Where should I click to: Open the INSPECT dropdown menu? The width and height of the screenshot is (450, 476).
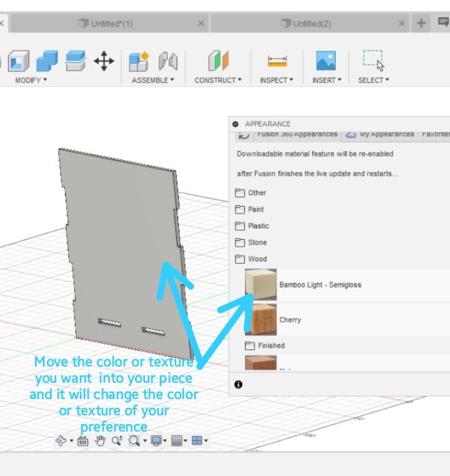pyautogui.click(x=276, y=80)
